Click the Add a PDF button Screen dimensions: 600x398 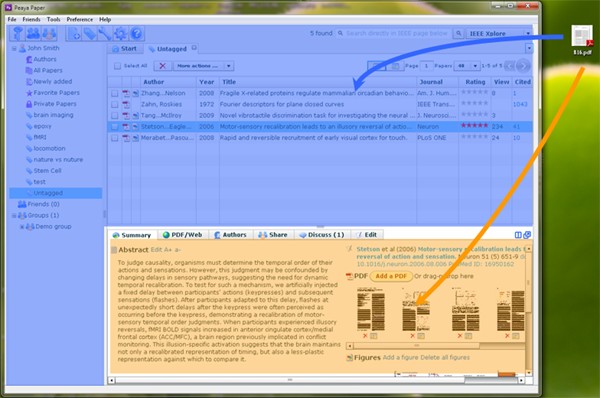[x=391, y=276]
